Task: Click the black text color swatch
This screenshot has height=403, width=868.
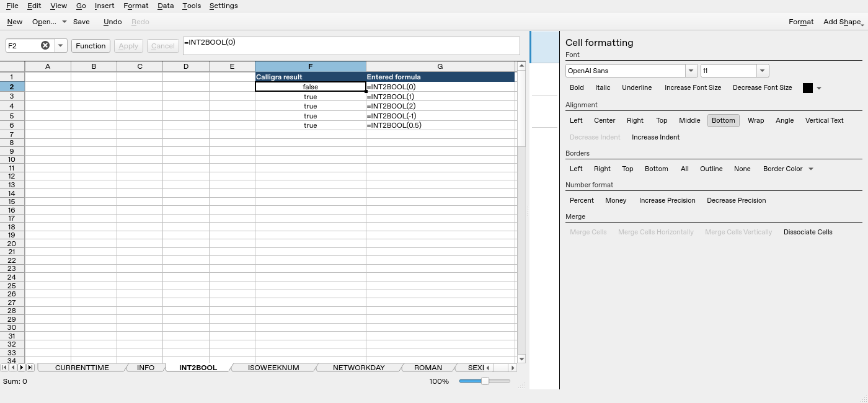Action: click(808, 88)
